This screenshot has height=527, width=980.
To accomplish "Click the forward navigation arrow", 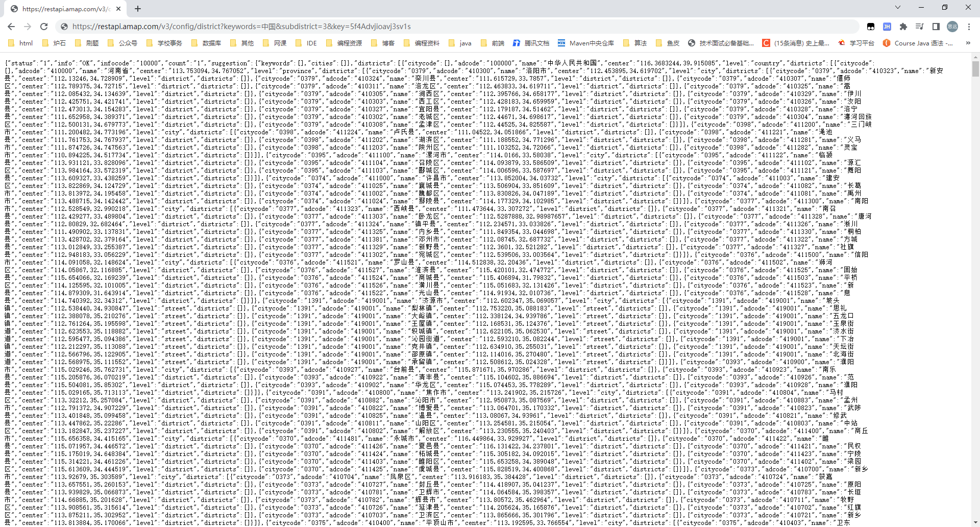I will (28, 26).
